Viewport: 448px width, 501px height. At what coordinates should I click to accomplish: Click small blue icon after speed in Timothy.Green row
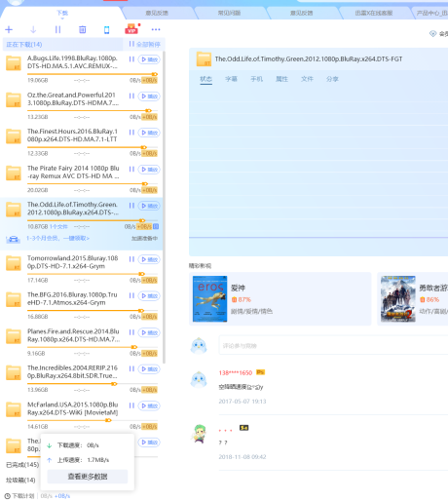(x=156, y=226)
